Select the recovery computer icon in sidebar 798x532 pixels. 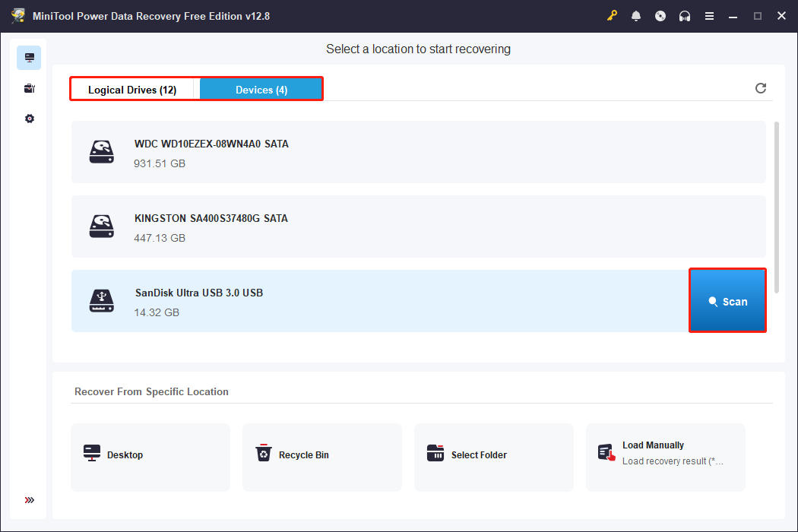pyautogui.click(x=29, y=58)
